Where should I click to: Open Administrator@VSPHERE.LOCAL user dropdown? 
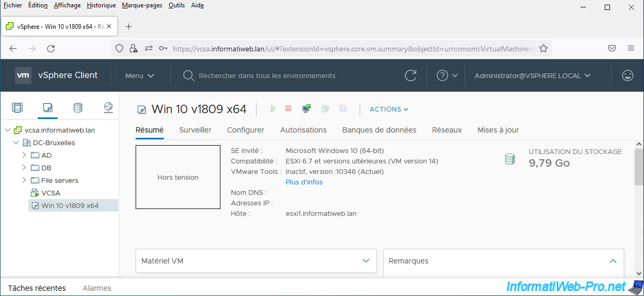pos(532,75)
